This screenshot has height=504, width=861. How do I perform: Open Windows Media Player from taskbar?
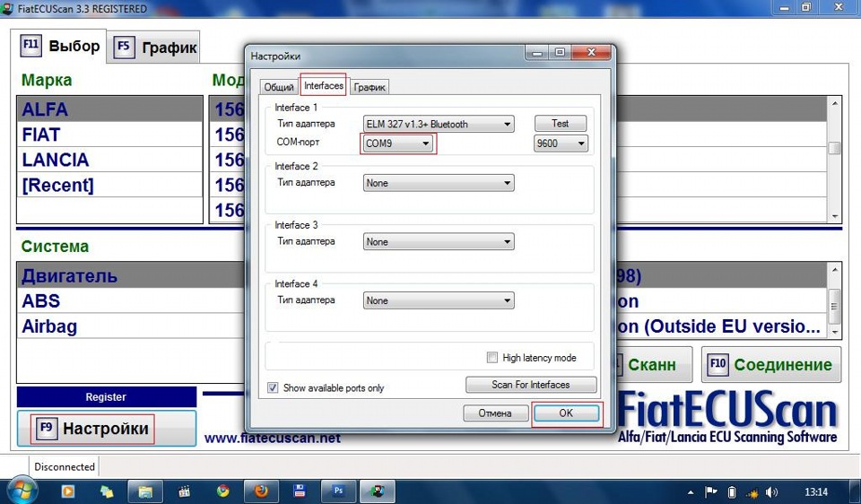click(x=68, y=491)
